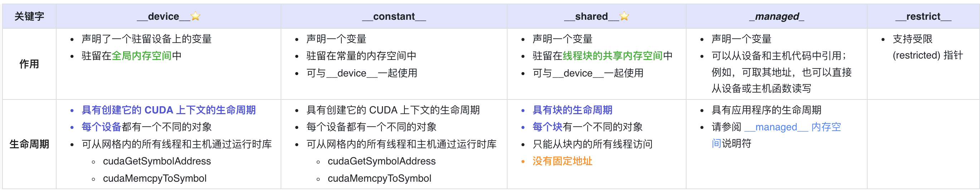Click the star icon beside __device__
The width and height of the screenshot is (980, 191).
coord(195,17)
